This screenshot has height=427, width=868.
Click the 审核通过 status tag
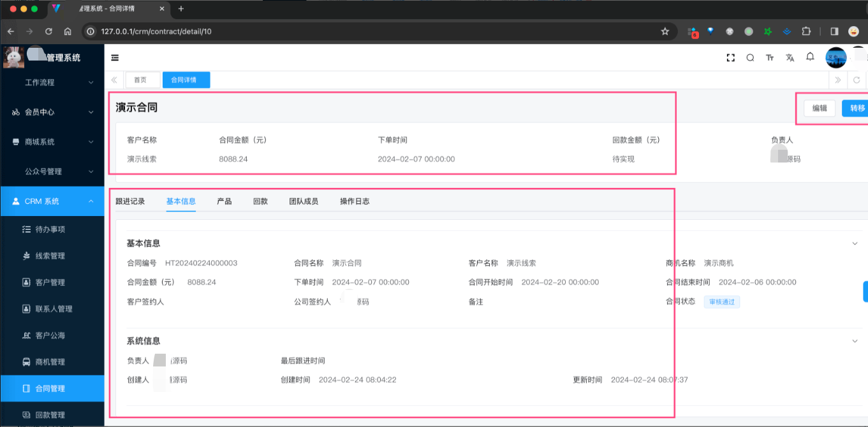coord(722,302)
